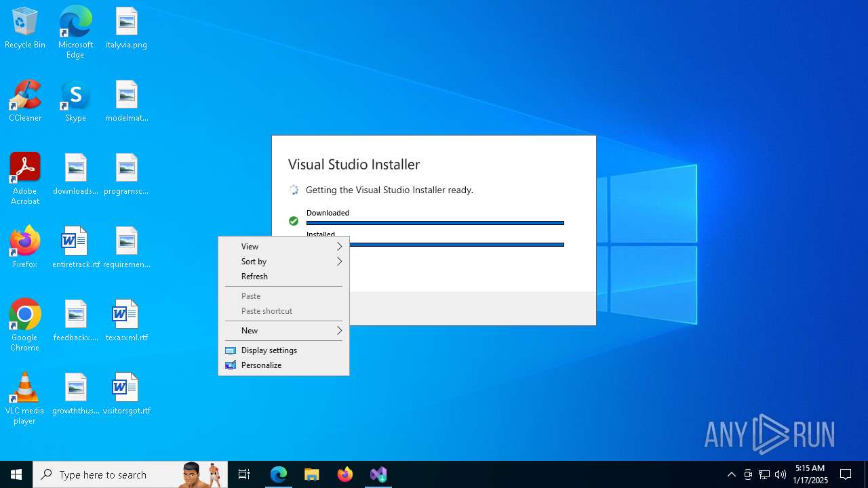Open VLC media player shortcut

tap(25, 399)
